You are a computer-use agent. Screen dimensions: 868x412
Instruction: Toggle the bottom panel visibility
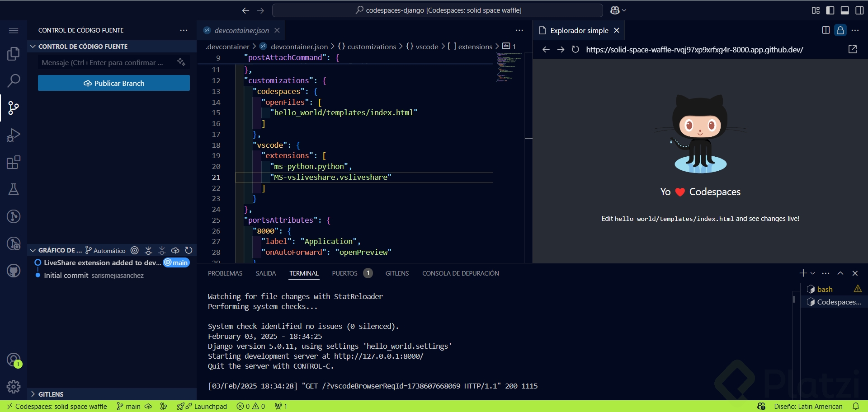(844, 10)
